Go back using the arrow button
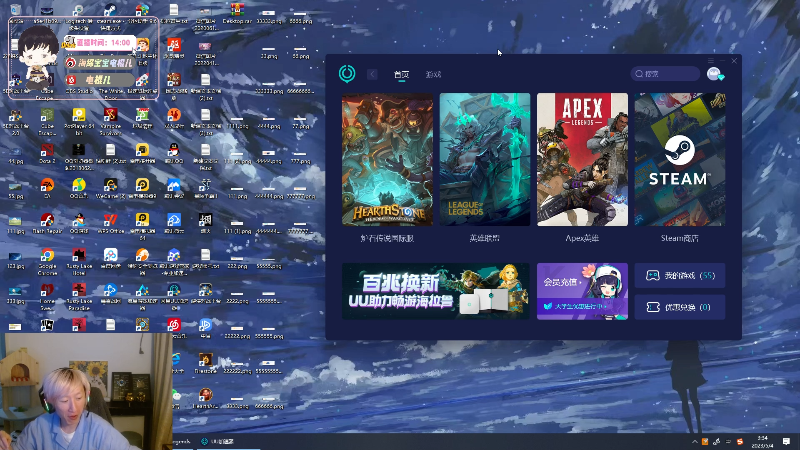800x450 pixels. pyautogui.click(x=372, y=74)
